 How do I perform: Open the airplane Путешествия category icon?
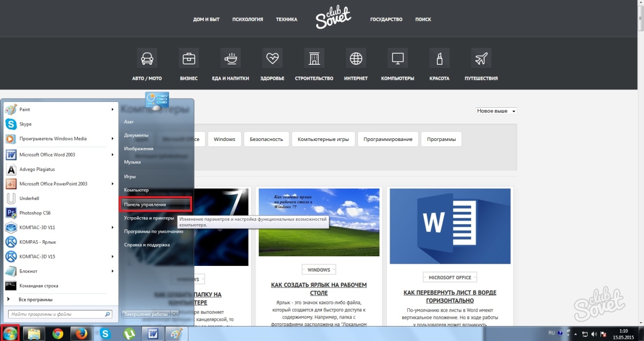(x=481, y=58)
